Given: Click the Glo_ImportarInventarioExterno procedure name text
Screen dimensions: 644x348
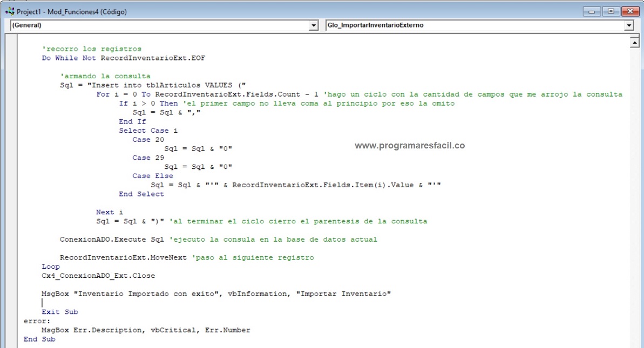Looking at the screenshot, I should [x=375, y=25].
